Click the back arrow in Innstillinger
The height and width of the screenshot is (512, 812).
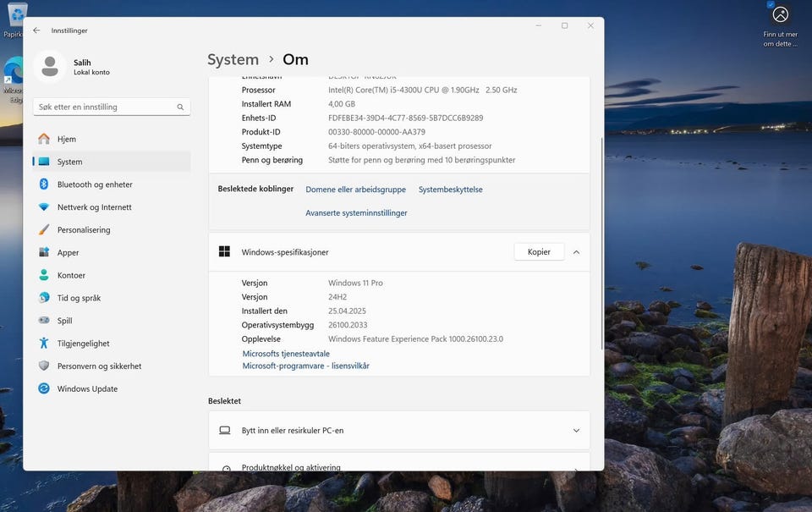tap(36, 30)
